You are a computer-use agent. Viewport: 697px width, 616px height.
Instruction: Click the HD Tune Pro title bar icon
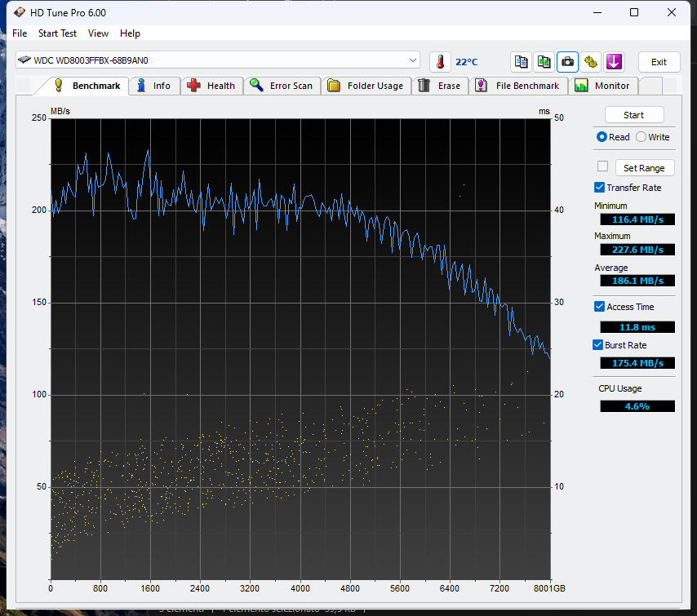(19, 12)
